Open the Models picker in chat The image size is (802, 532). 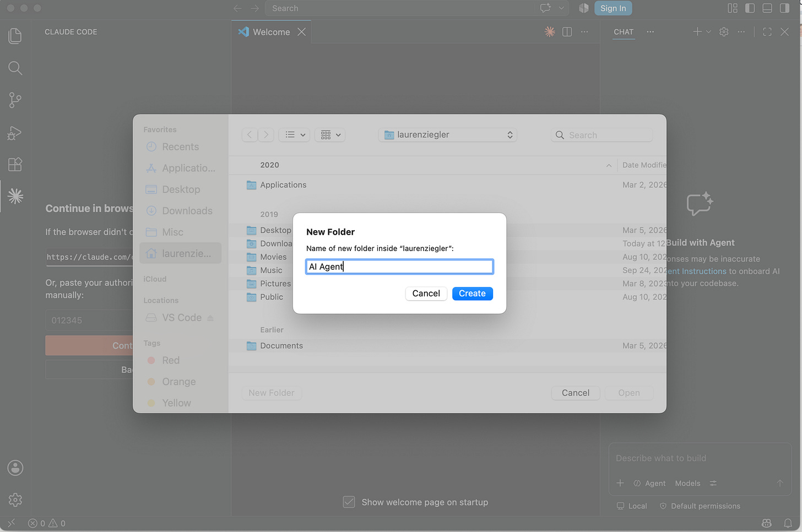[x=688, y=483]
